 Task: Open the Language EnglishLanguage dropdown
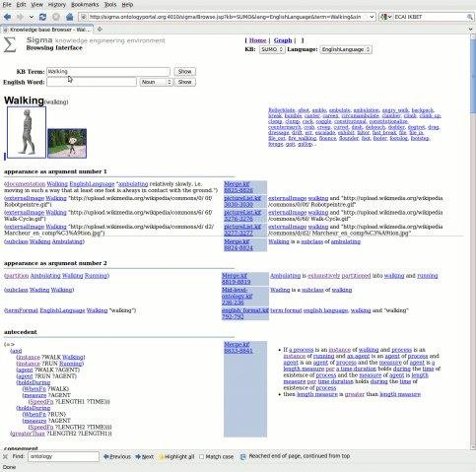point(346,49)
